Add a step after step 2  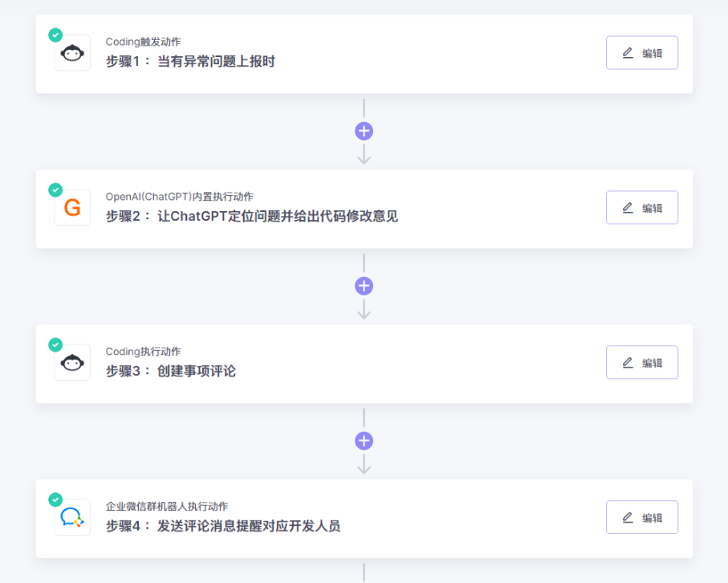[x=364, y=286]
